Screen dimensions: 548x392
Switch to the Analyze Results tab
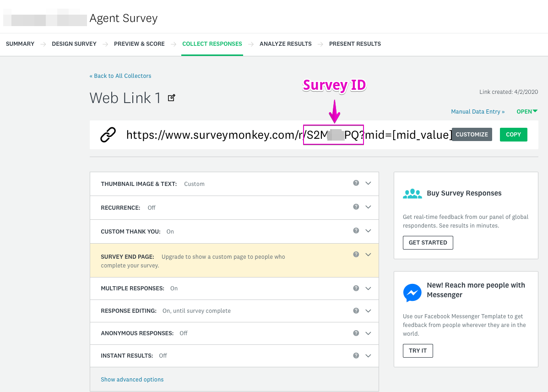click(286, 44)
